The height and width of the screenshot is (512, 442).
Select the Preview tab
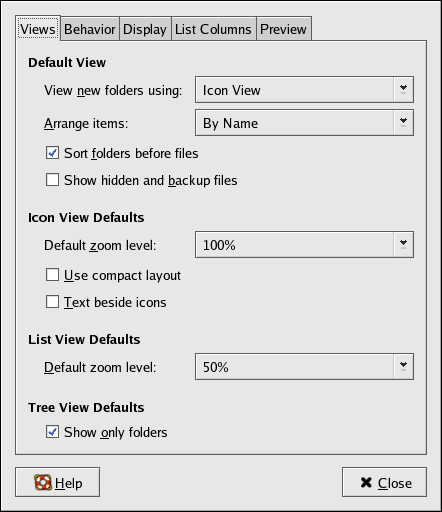(x=283, y=29)
